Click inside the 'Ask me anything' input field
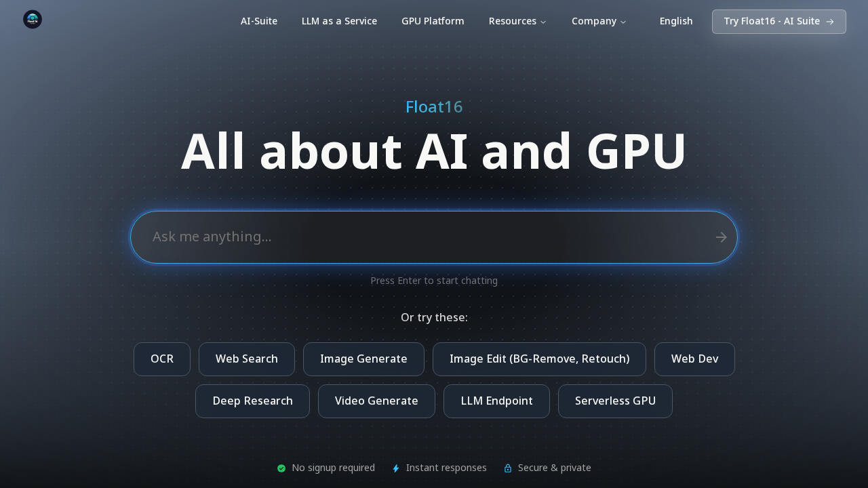 pyautogui.click(x=407, y=237)
